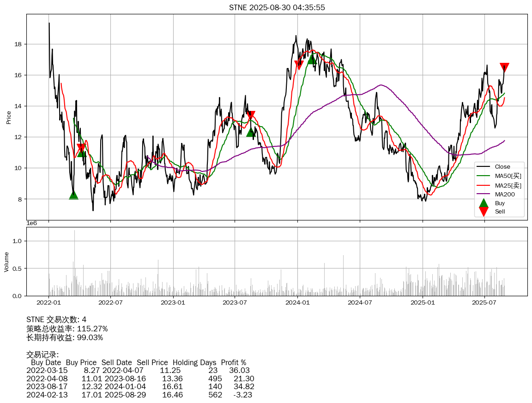Viewport: 532px width, 403px height.
Task: Select the Close entry in the legend
Action: [502, 167]
